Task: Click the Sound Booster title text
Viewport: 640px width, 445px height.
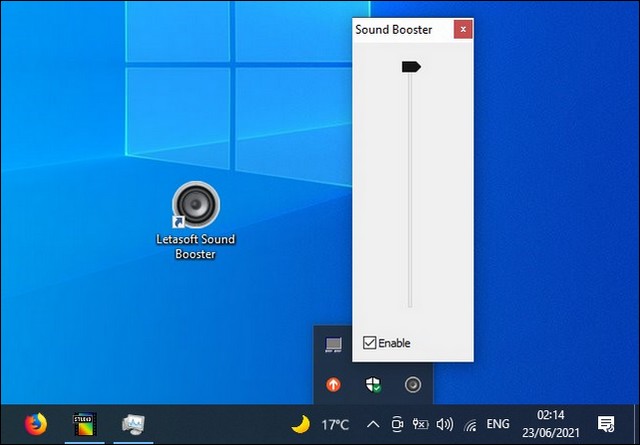Action: (x=393, y=30)
